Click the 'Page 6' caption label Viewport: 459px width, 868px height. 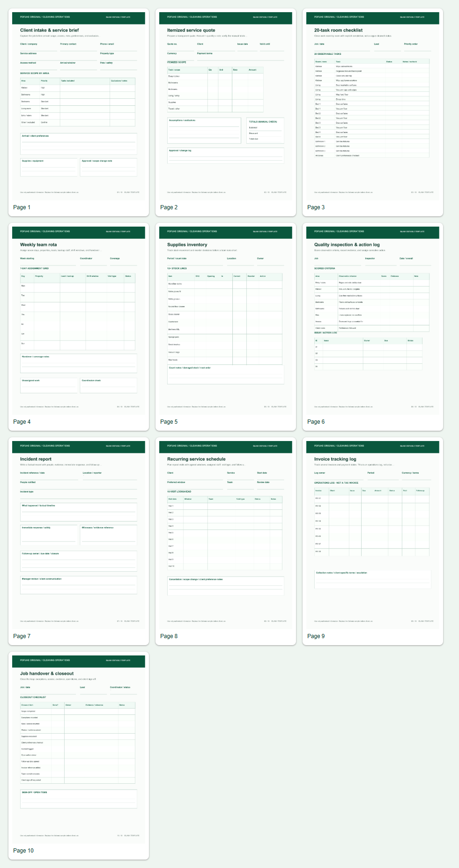(316, 422)
